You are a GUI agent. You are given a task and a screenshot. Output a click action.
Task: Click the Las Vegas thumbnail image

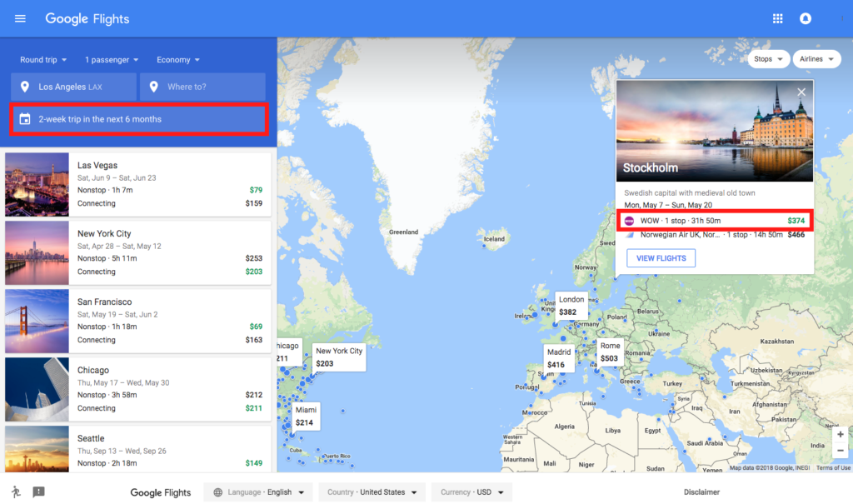[37, 184]
